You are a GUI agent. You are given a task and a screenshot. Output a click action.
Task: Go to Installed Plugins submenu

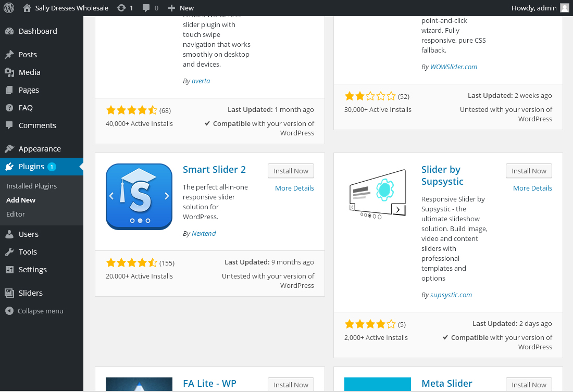point(31,186)
